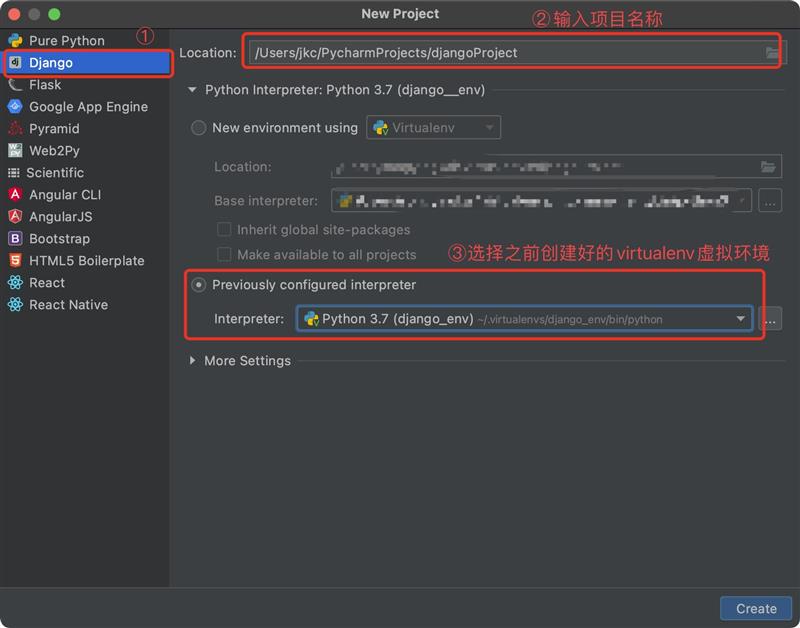Open folder browser for environment Location
Viewport: 800px width, 628px height.
pyautogui.click(x=768, y=166)
